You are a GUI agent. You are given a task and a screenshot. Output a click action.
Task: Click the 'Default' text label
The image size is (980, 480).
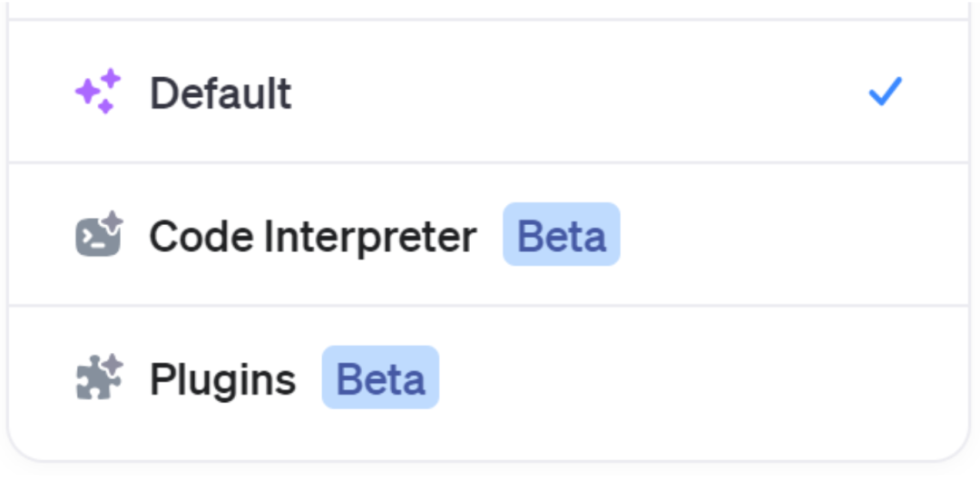(220, 93)
